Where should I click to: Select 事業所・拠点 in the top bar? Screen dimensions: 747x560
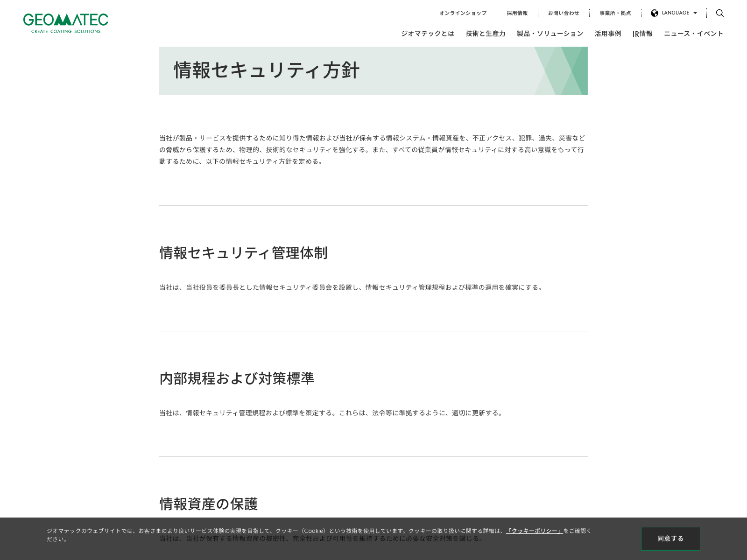[x=615, y=13]
